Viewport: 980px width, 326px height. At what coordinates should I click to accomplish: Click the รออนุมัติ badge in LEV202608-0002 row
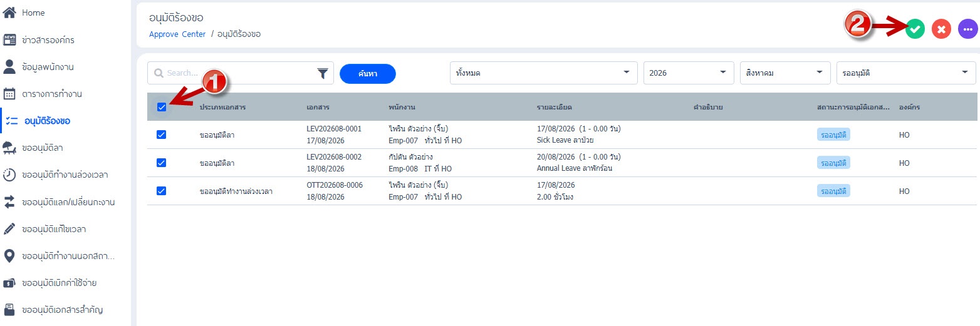tap(833, 163)
